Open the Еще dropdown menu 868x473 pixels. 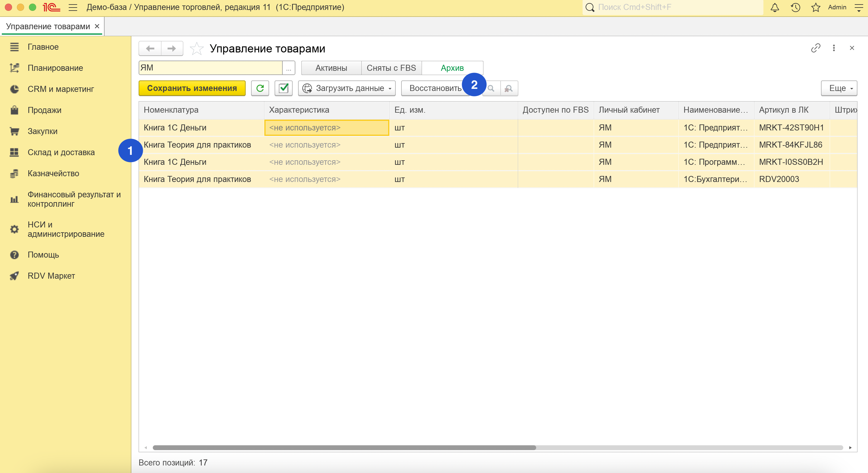point(839,88)
